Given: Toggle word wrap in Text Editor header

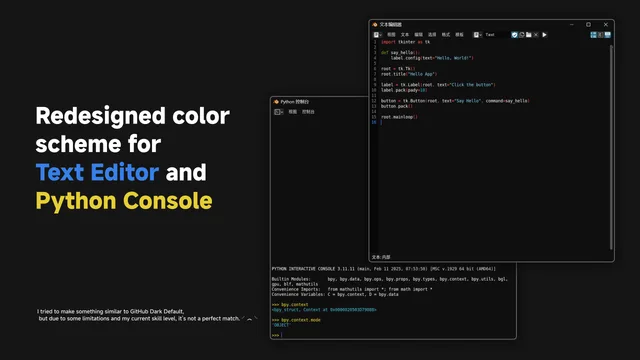Looking at the screenshot, I should point(600,35).
